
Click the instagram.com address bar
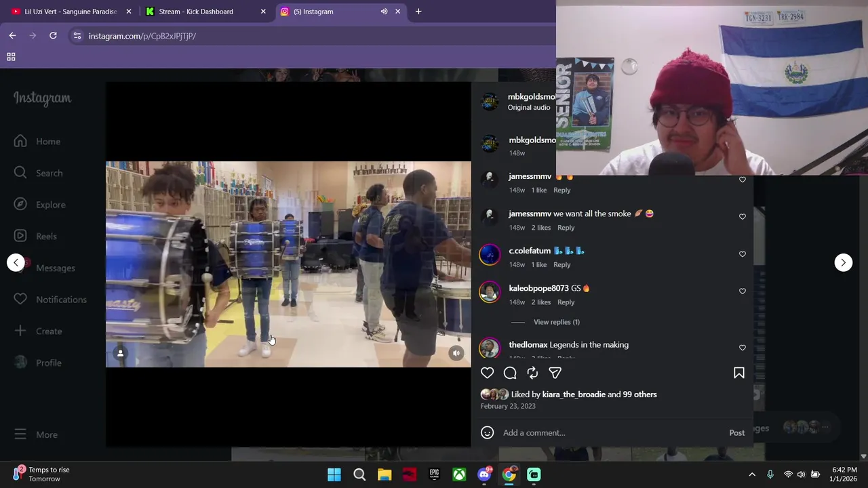pyautogui.click(x=312, y=36)
